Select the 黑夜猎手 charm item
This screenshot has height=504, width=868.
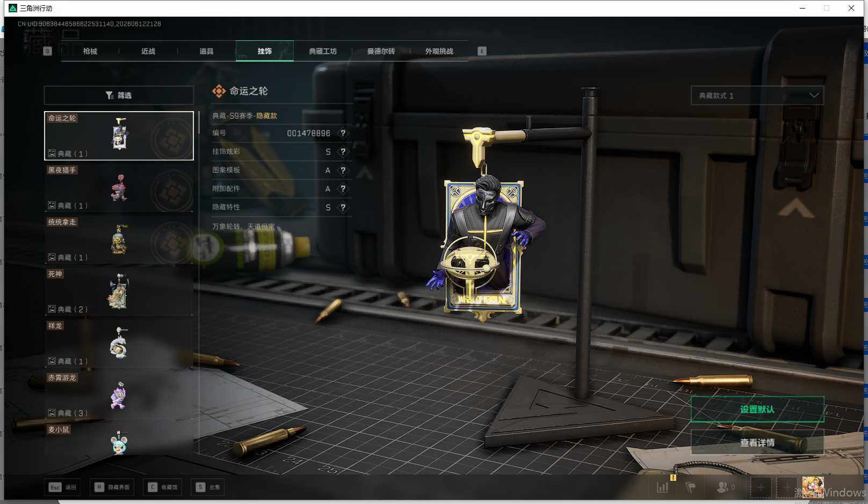pos(119,188)
